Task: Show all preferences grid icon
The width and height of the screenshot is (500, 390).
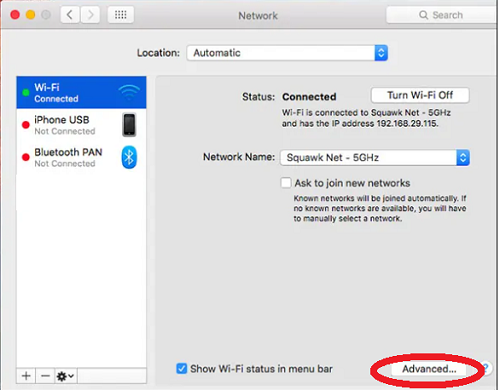Action: pyautogui.click(x=121, y=15)
